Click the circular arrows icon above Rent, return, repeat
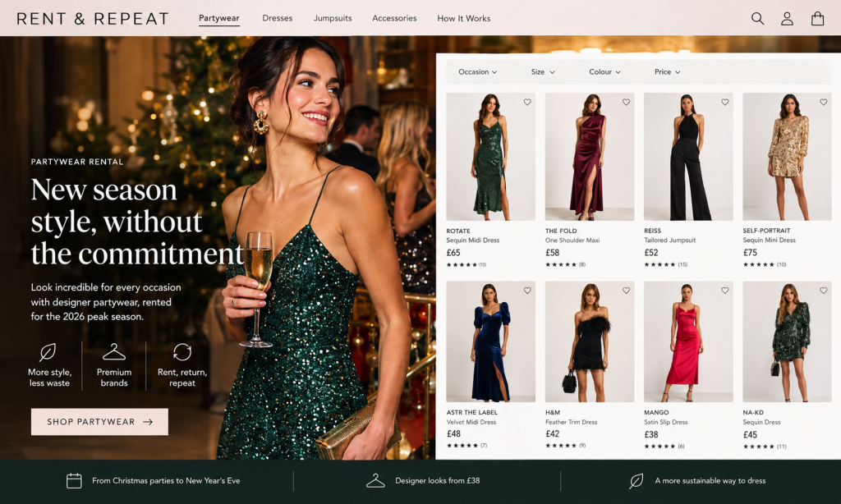The image size is (841, 504). (x=182, y=351)
